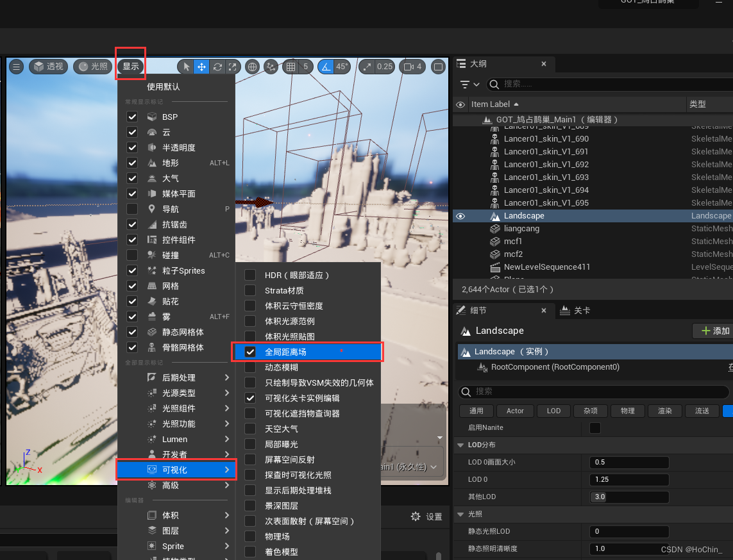
Task: Select the Scale tool
Action: coord(233,67)
